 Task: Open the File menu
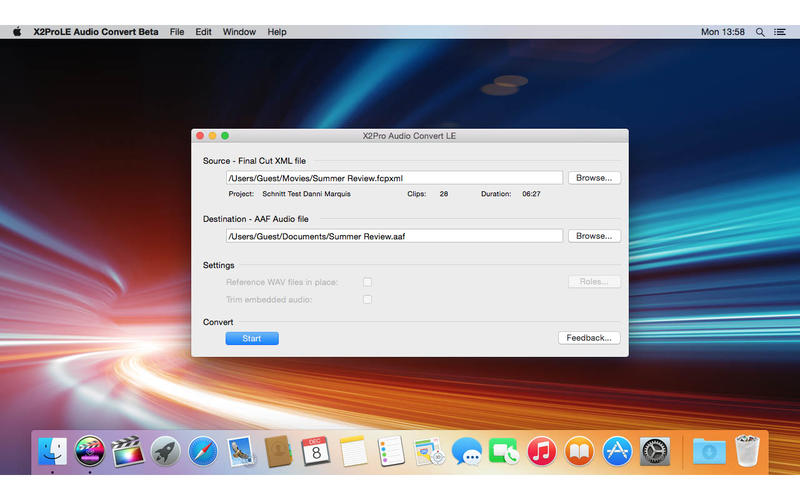177,32
